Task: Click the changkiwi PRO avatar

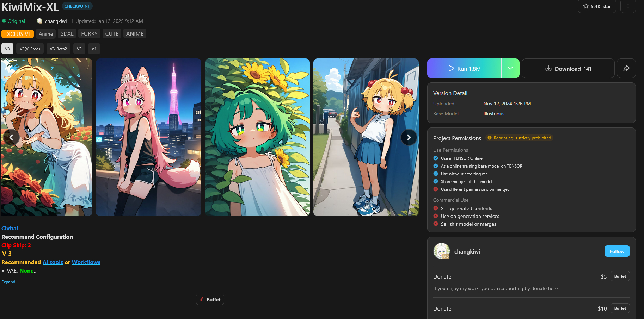Action: pos(441,251)
